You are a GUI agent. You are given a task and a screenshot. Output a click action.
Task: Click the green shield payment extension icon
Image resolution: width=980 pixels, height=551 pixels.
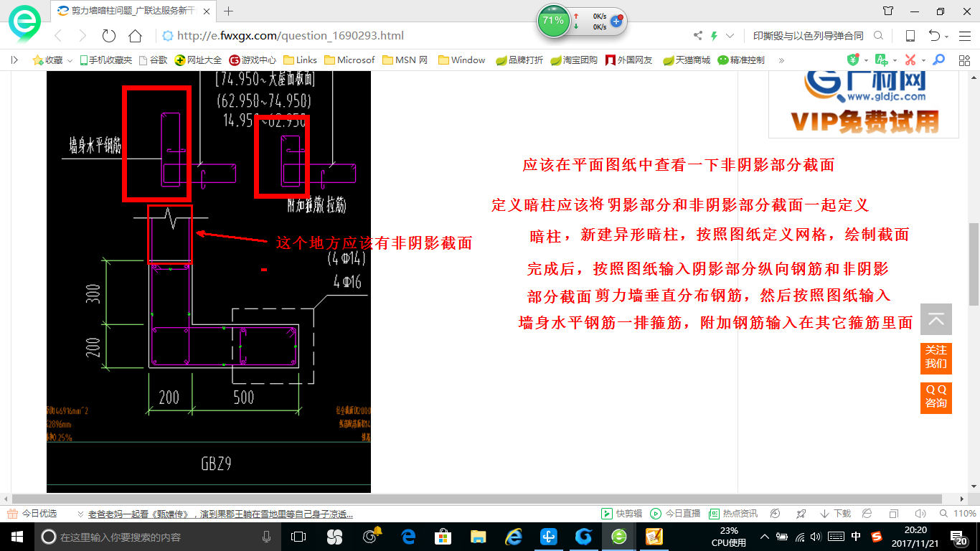tap(853, 60)
